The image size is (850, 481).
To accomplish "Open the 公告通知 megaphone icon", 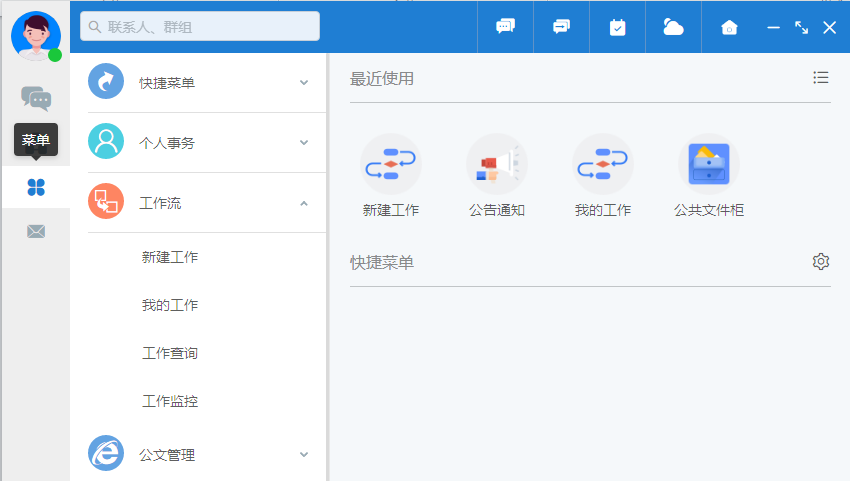I will [497, 164].
